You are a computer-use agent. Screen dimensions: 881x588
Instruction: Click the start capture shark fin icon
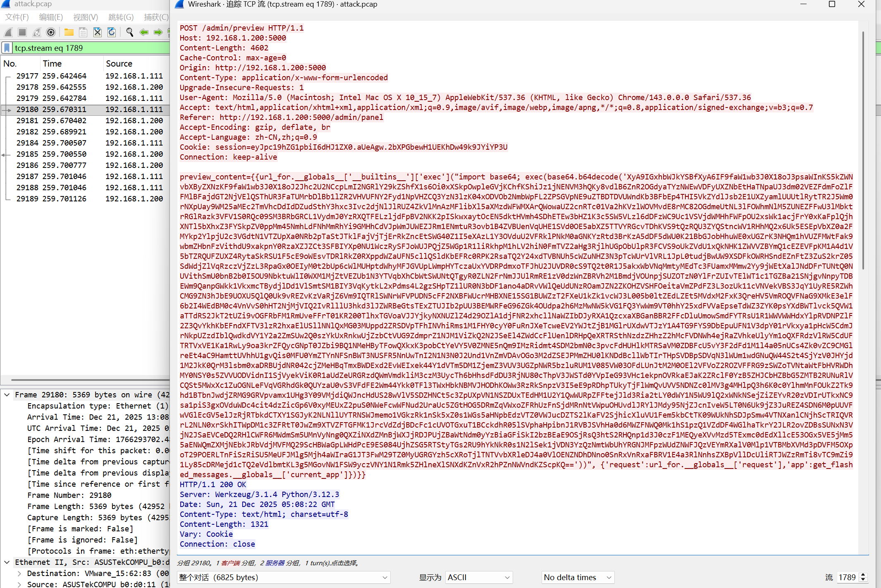[x=8, y=32]
